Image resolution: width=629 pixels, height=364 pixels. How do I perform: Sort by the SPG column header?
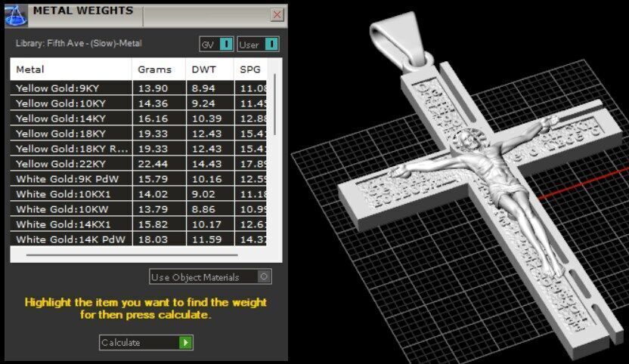click(250, 69)
